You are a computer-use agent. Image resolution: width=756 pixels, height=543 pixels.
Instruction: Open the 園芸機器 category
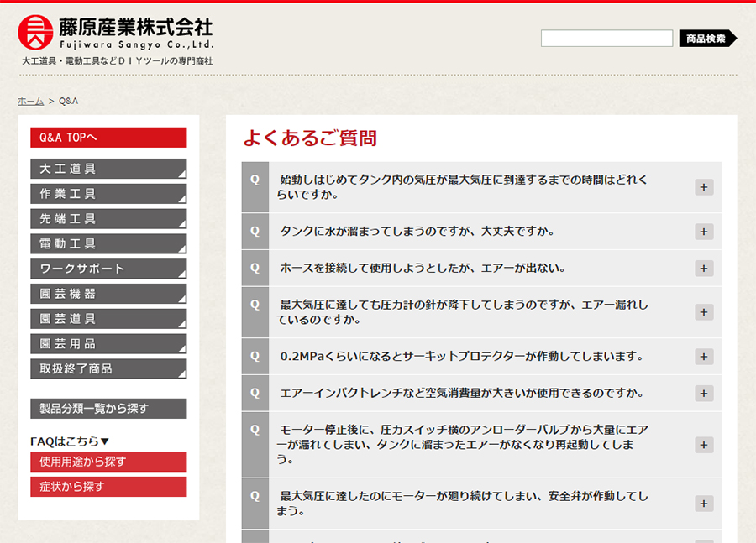click(108, 294)
